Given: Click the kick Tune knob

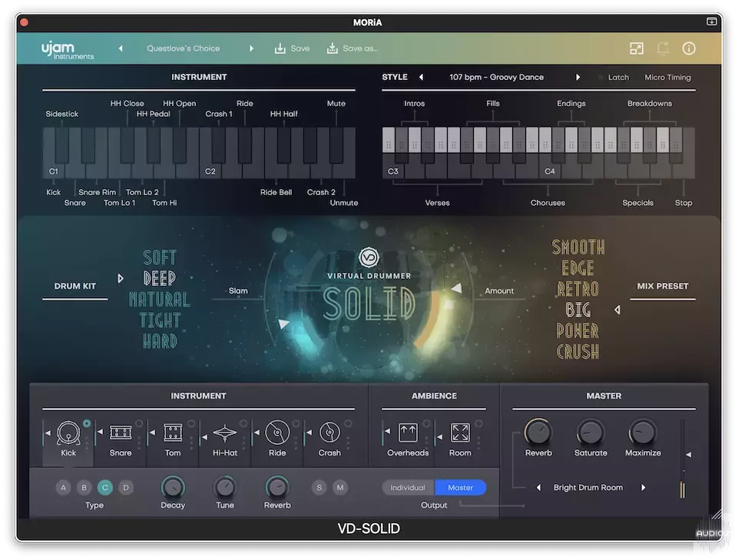Looking at the screenshot, I should coord(225,487).
